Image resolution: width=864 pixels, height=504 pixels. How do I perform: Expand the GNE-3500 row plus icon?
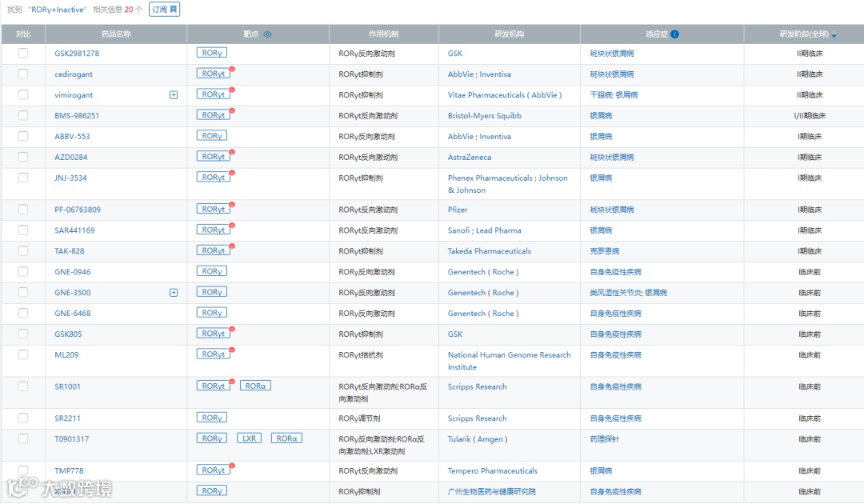coord(174,293)
